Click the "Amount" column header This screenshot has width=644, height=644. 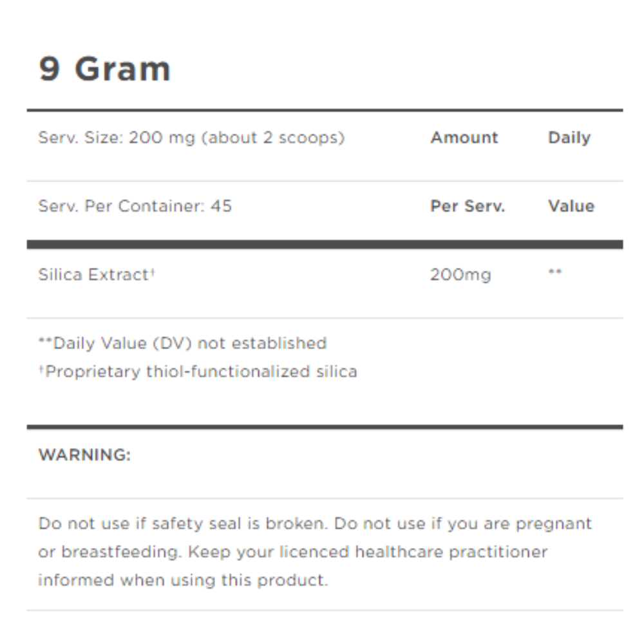point(464,138)
